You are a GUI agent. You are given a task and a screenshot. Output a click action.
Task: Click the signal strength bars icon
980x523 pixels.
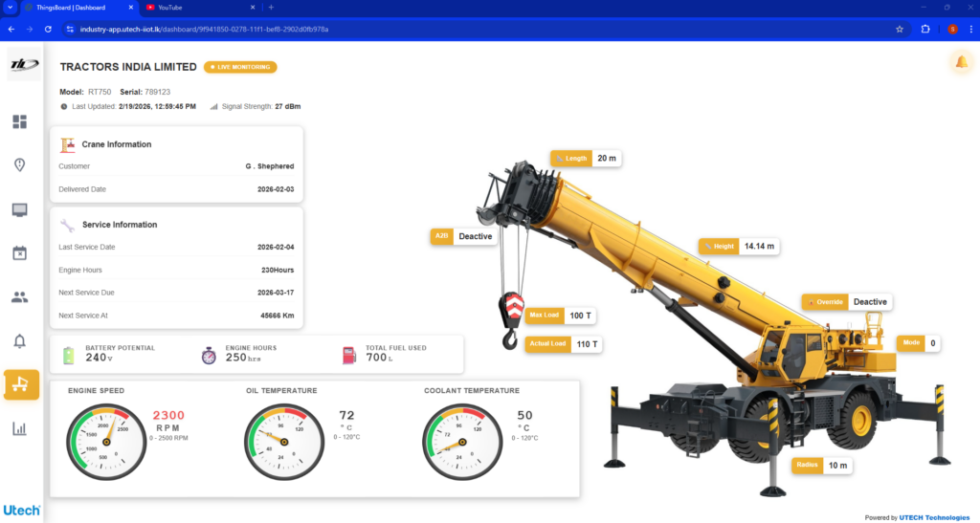[x=213, y=107]
